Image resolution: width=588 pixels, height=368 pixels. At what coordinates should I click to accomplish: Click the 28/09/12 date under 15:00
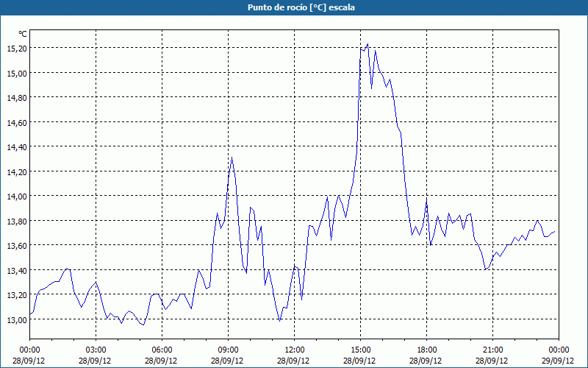359,361
